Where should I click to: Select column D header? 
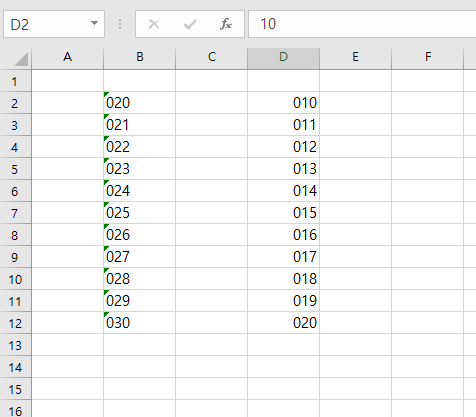pos(283,57)
